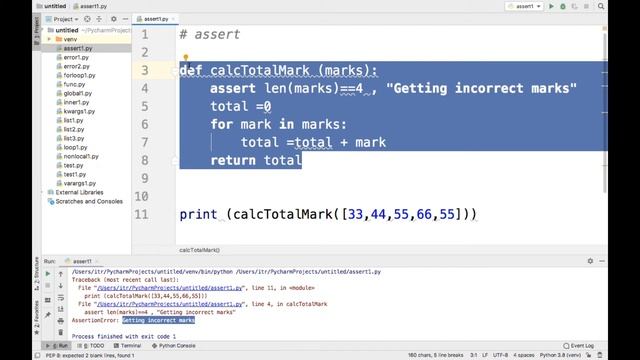This screenshot has height=360, width=640.
Task: Toggle scroll to end in Run console
Action: (x=61, y=309)
